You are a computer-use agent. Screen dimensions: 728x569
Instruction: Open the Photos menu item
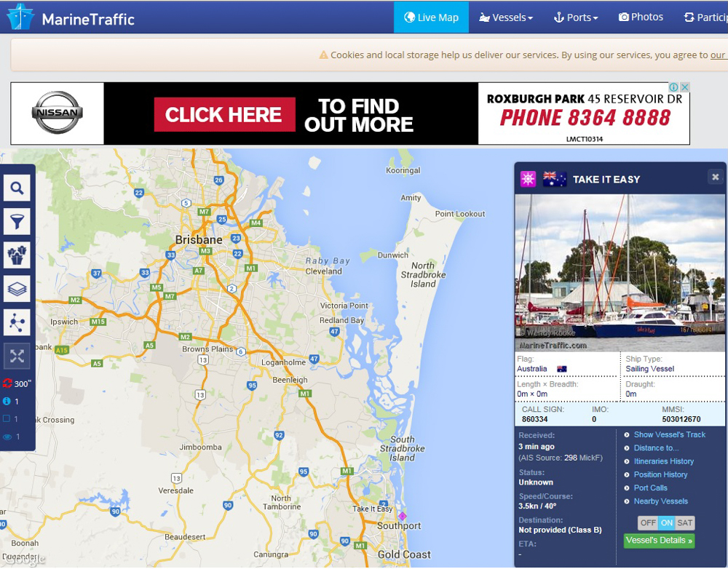click(x=641, y=17)
